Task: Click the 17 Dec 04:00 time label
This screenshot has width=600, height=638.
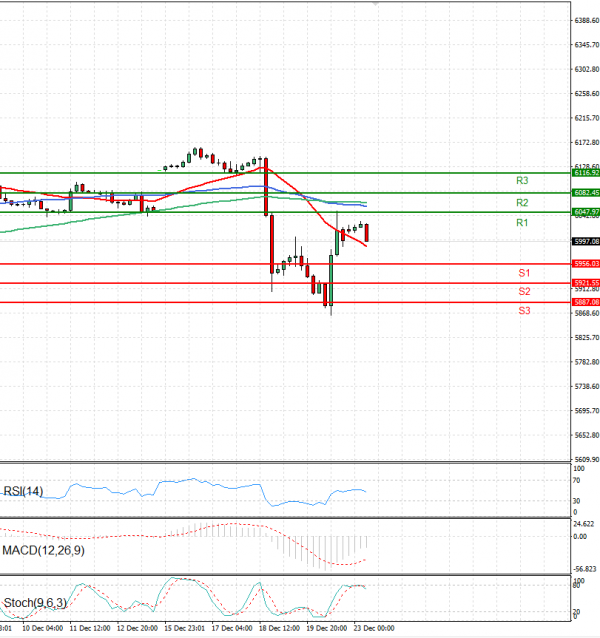Action: pos(232,628)
